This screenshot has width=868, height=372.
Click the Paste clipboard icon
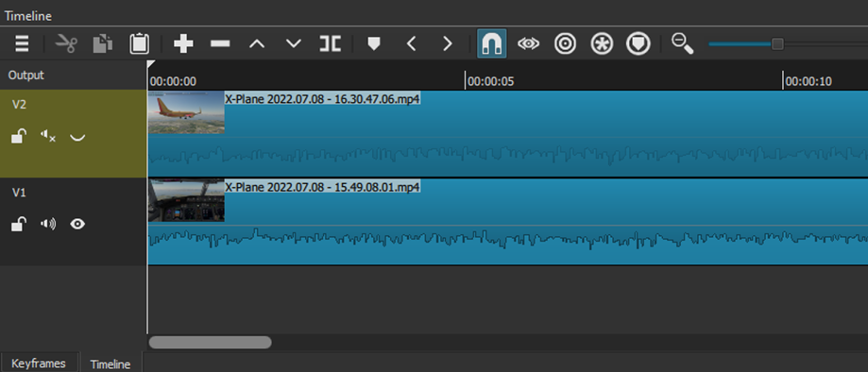[139, 43]
